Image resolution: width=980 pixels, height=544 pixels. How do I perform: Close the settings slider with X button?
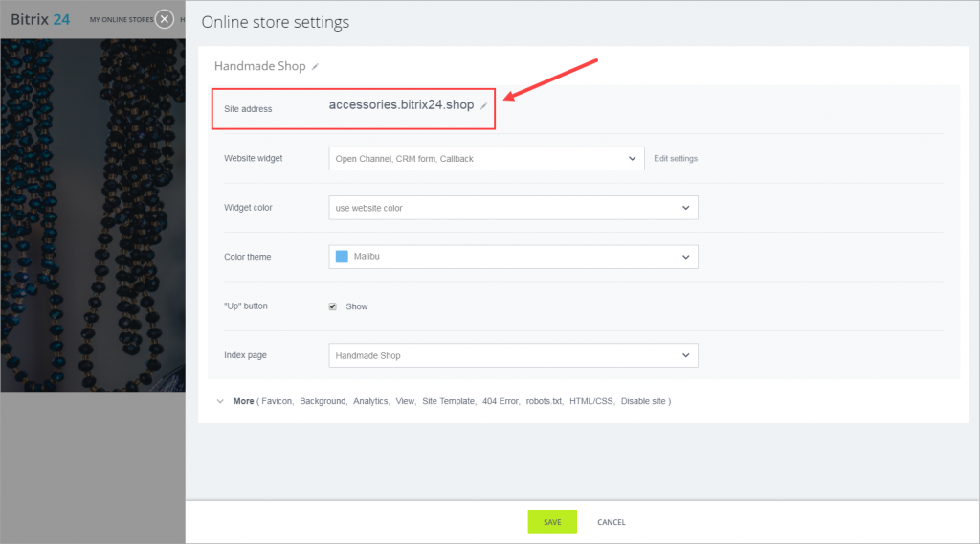[x=165, y=19]
